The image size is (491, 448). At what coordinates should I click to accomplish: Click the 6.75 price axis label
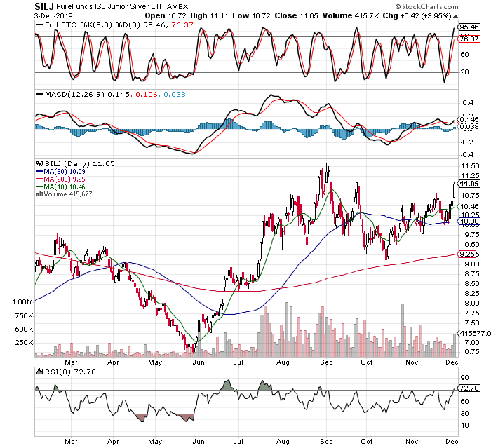(472, 352)
